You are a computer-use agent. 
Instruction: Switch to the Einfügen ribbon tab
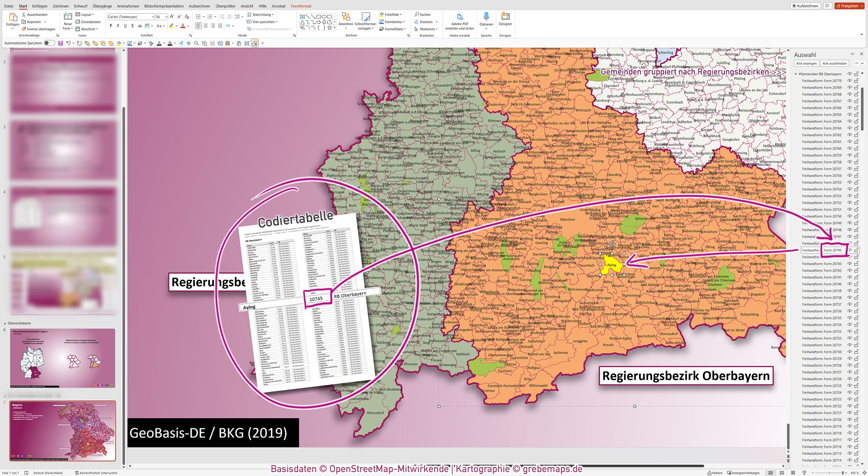click(40, 6)
